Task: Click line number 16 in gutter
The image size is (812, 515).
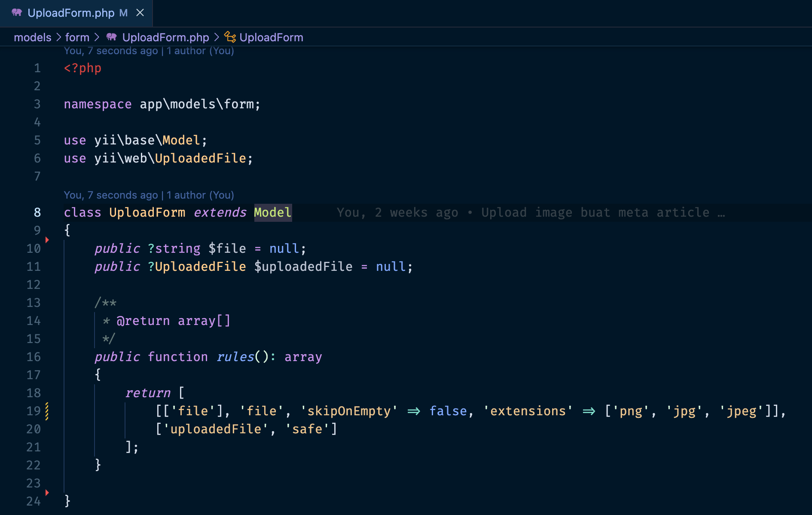Action: [34, 357]
